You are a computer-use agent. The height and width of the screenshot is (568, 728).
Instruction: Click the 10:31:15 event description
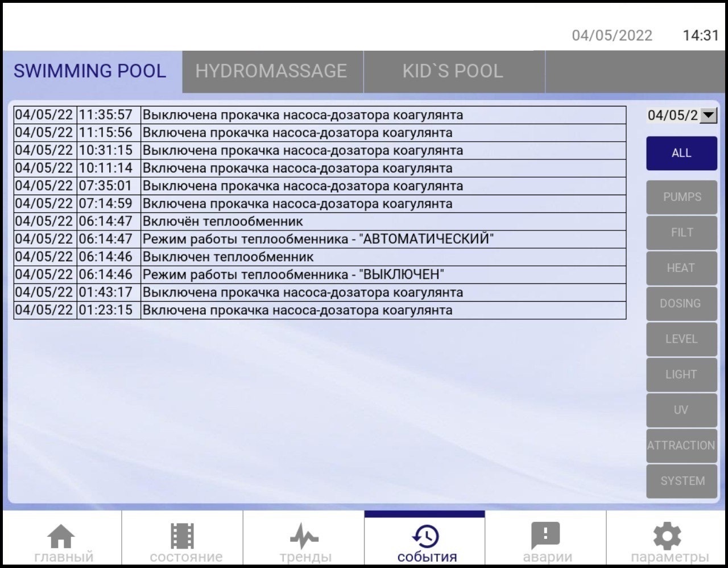point(303,150)
